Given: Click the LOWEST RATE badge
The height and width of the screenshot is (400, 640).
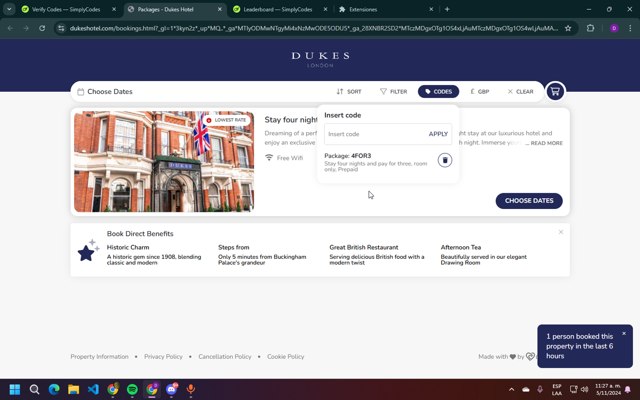Looking at the screenshot, I should pyautogui.click(x=226, y=120).
